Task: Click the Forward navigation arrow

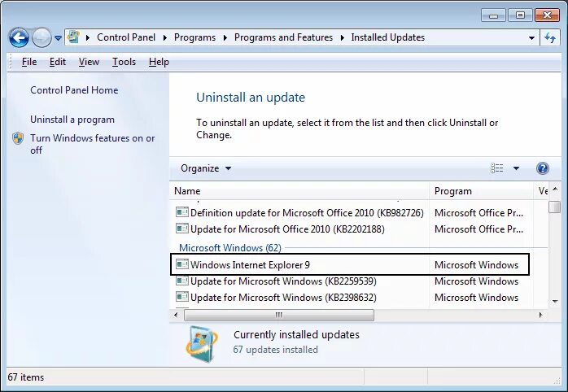Action: point(42,37)
